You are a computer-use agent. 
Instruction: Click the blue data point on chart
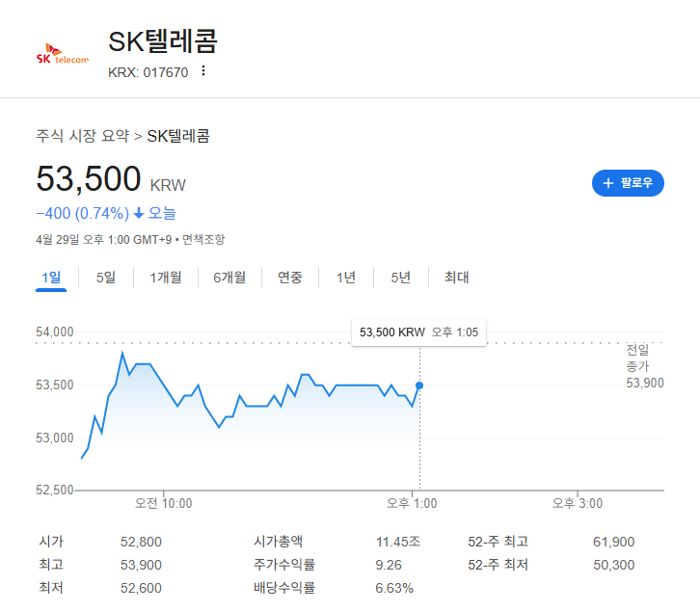(x=419, y=385)
